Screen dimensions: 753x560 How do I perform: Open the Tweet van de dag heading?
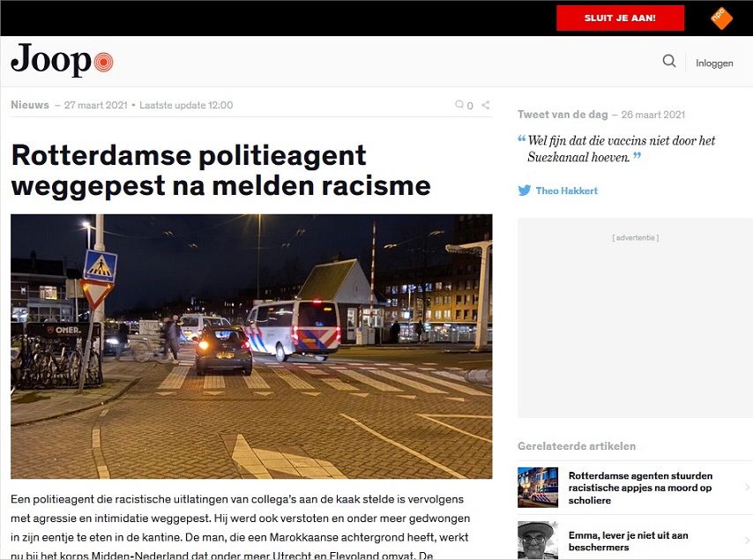563,115
